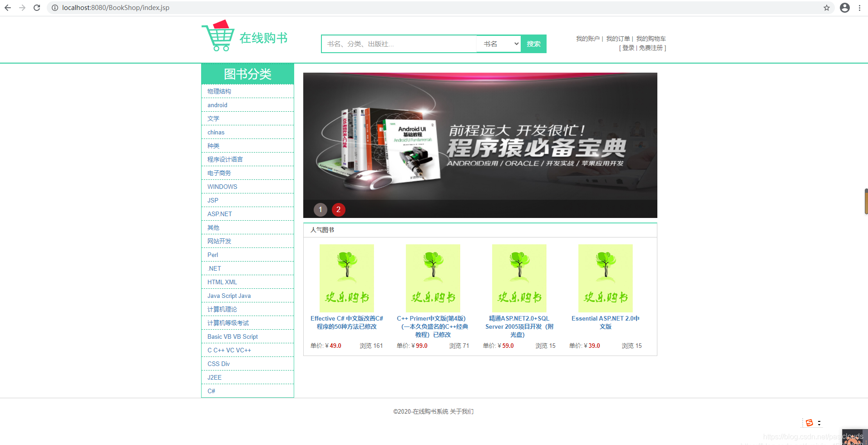Bookmark this page with the star icon
868x445 pixels.
click(827, 8)
